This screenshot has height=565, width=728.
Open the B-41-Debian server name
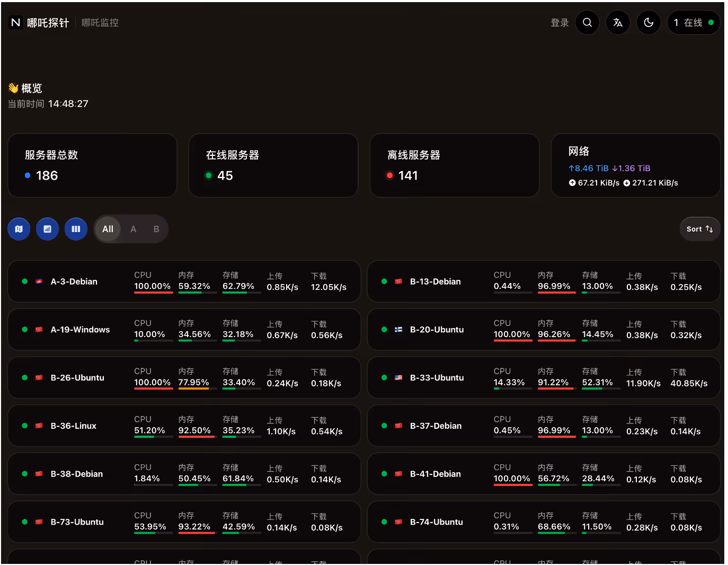(436, 474)
